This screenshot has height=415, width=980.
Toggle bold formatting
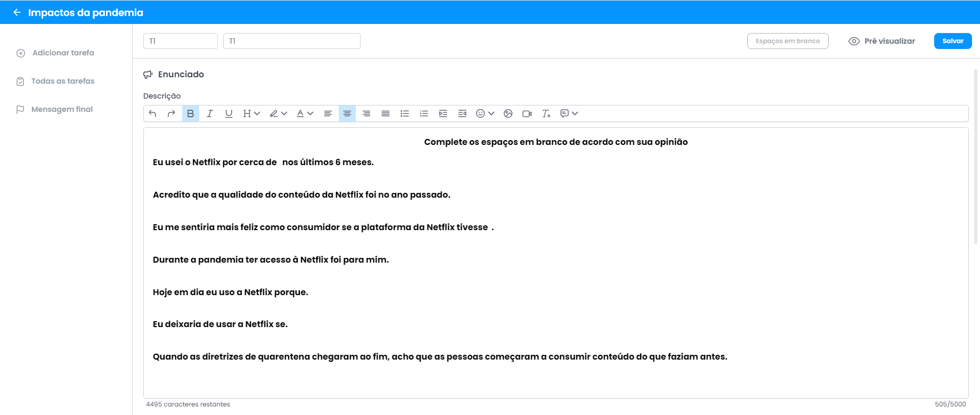191,113
